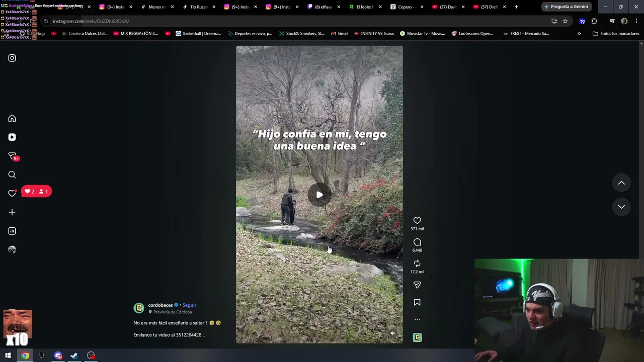
Task: Open the reel's comments
Action: pos(417,242)
